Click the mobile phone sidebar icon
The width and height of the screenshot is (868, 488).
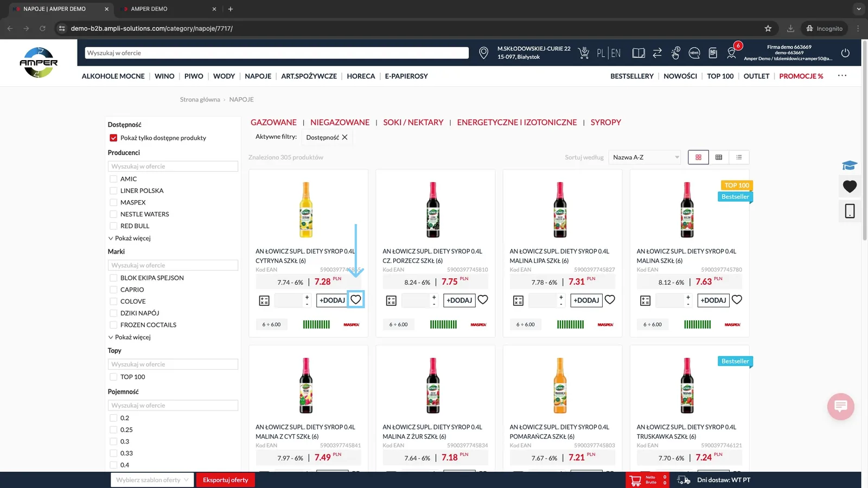850,211
